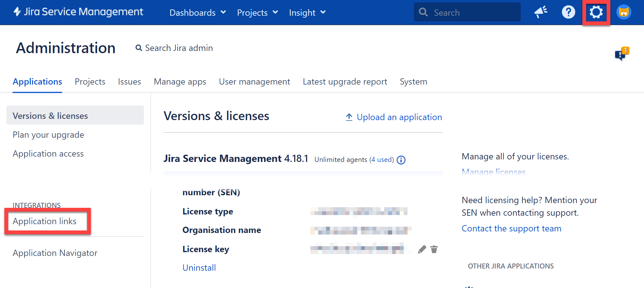Open the Latest upgrade report tab
This screenshot has height=288, width=644.
tap(345, 82)
